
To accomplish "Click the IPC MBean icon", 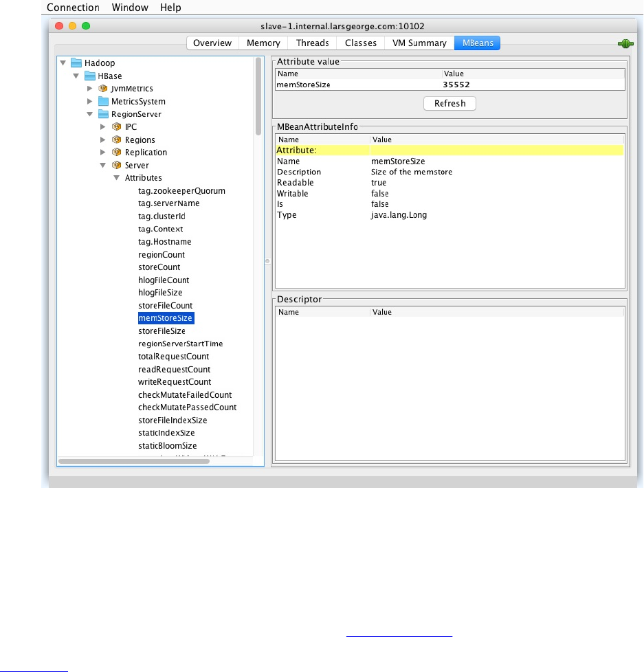I will pos(117,127).
